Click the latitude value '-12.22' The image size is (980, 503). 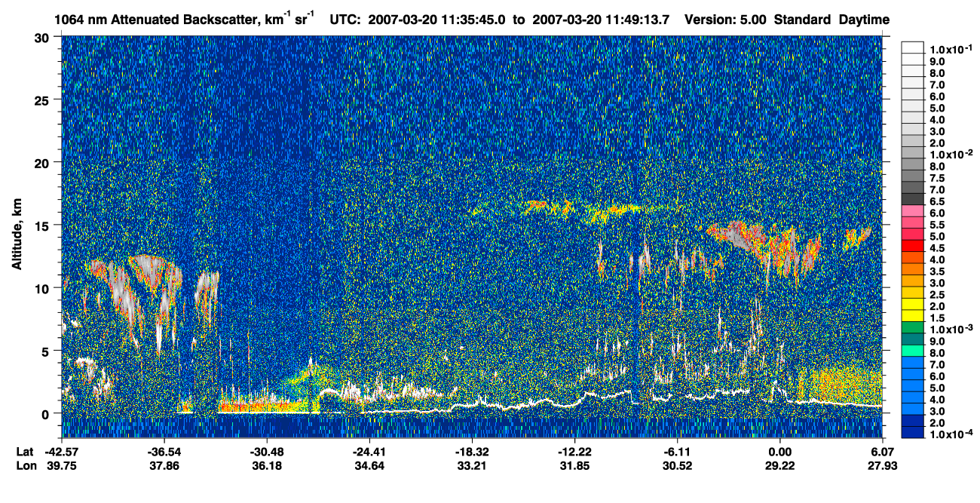click(x=574, y=451)
